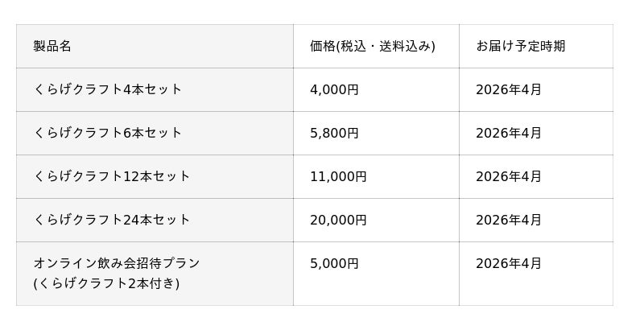Click delivery date in 6本セット row
The image size is (644, 330).
508,133
